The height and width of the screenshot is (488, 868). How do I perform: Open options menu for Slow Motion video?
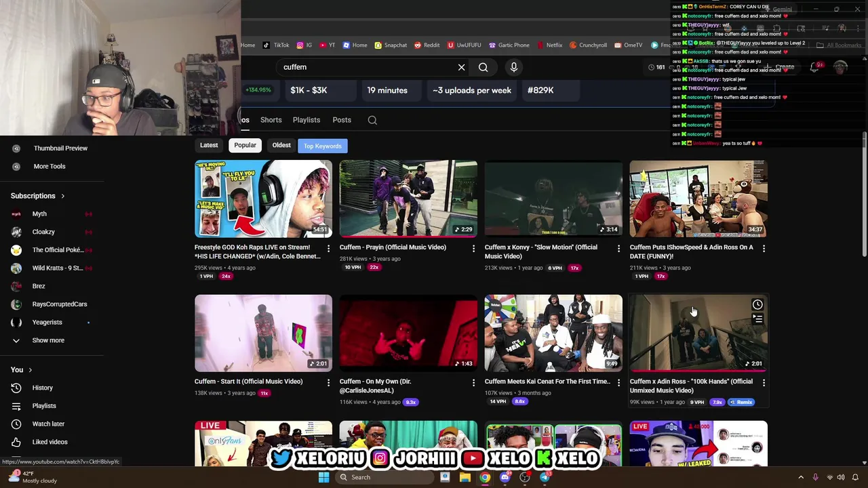pyautogui.click(x=618, y=249)
